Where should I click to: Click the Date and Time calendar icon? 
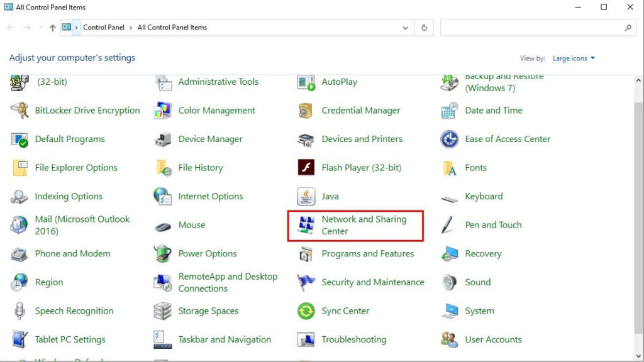click(x=449, y=111)
